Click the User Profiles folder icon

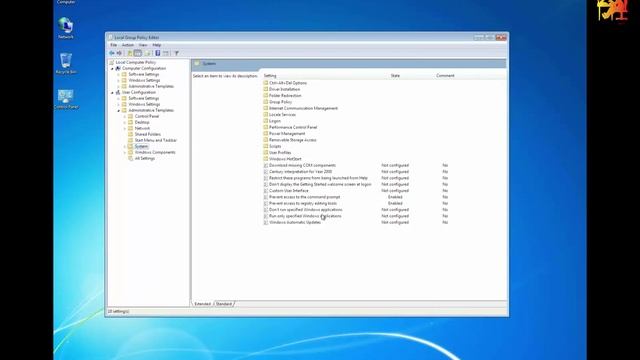point(266,153)
